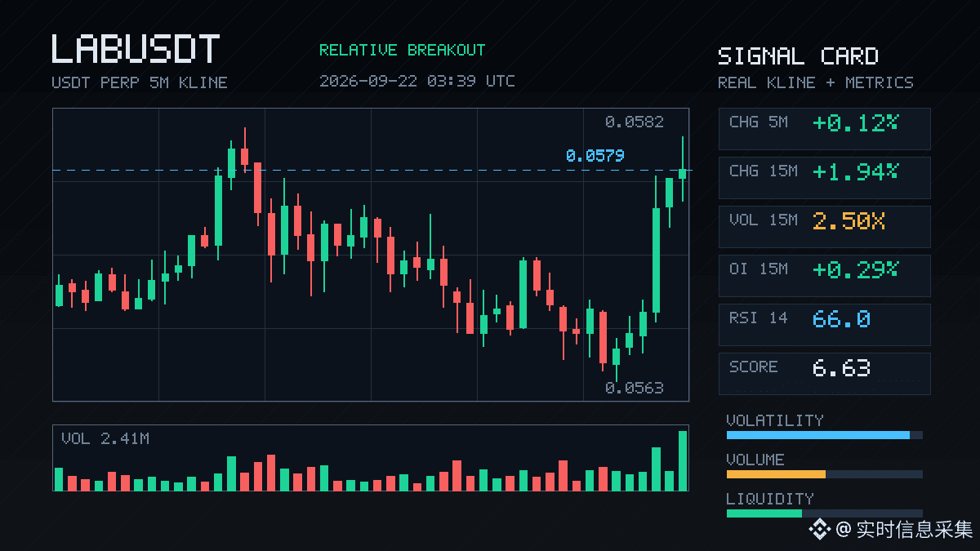
Task: Click the 0.0579 current price label
Action: pyautogui.click(x=595, y=155)
